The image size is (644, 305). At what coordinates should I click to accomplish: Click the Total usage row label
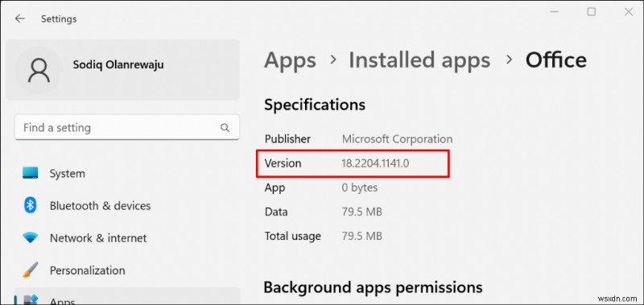pyautogui.click(x=292, y=236)
